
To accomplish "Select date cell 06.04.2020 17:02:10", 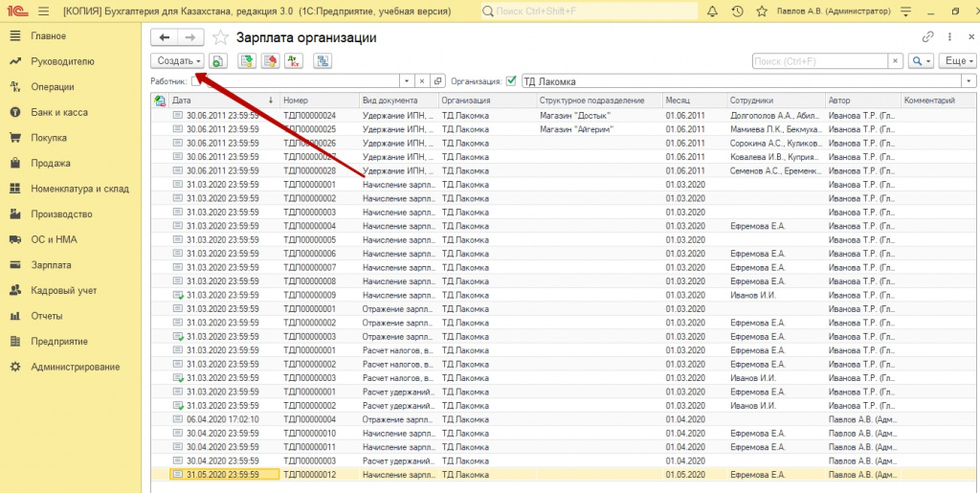I will [224, 419].
